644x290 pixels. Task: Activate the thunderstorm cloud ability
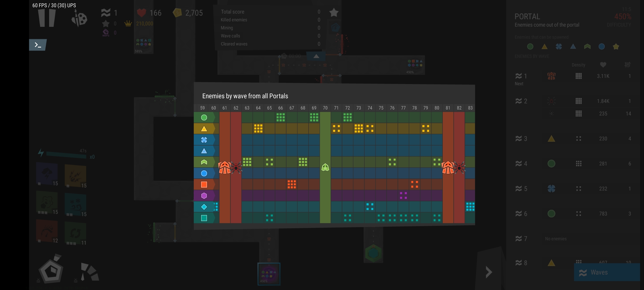point(47,174)
